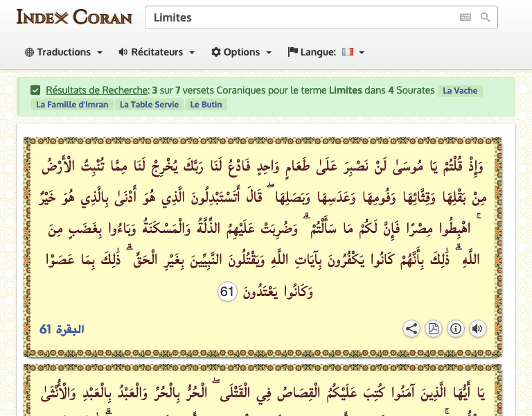Open the Récitateurs dropdown menu

click(157, 52)
